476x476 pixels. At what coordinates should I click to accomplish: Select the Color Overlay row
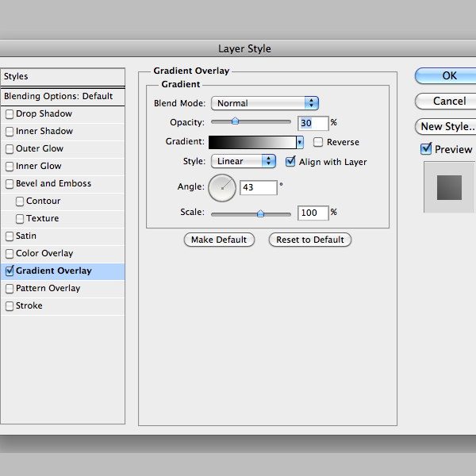click(x=63, y=254)
